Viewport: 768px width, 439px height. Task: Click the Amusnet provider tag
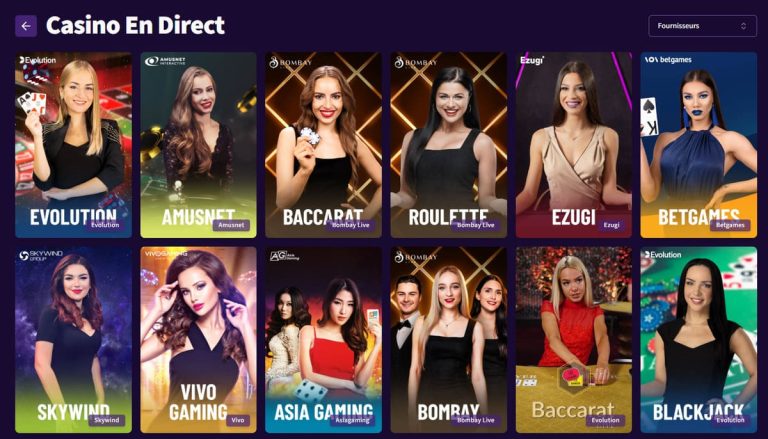tap(231, 225)
